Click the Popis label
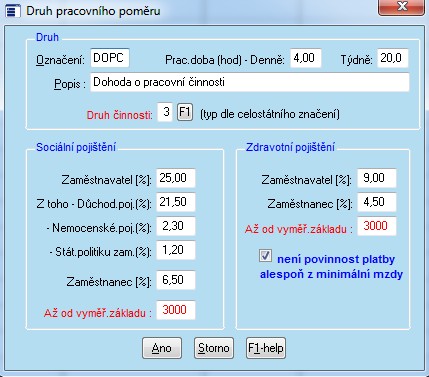 [70, 84]
